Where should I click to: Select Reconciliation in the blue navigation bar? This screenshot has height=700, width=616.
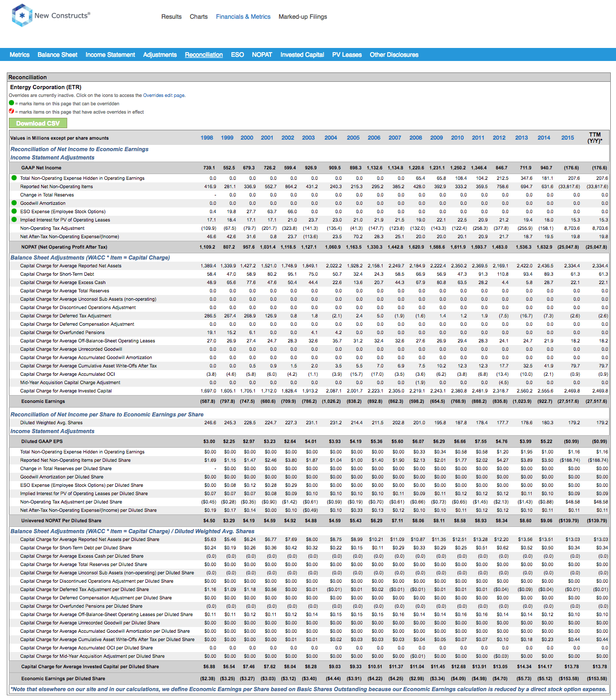click(x=204, y=55)
